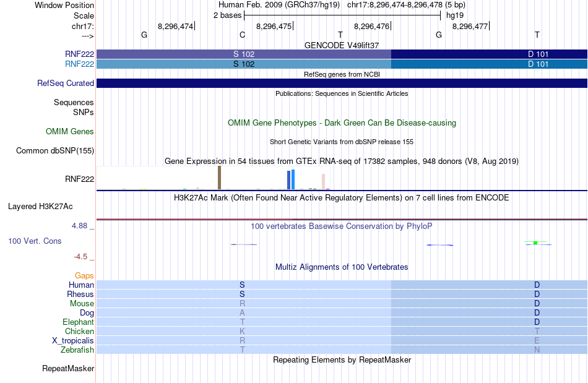
Task: Click the 'RefSeq genes from NCBI' title
Action: (x=342, y=74)
